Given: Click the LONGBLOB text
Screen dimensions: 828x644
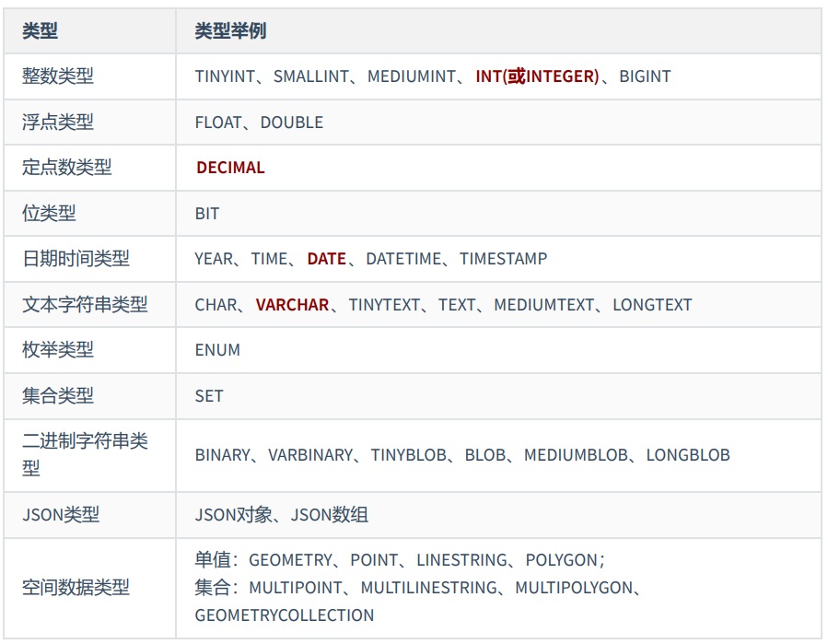Looking at the screenshot, I should pyautogui.click(x=688, y=455).
